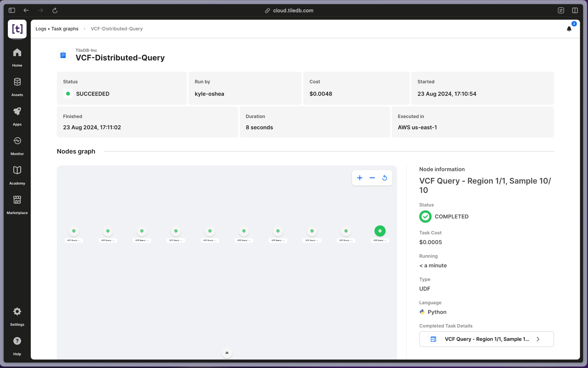Open Assets in the sidebar
The image size is (588, 368).
click(17, 82)
